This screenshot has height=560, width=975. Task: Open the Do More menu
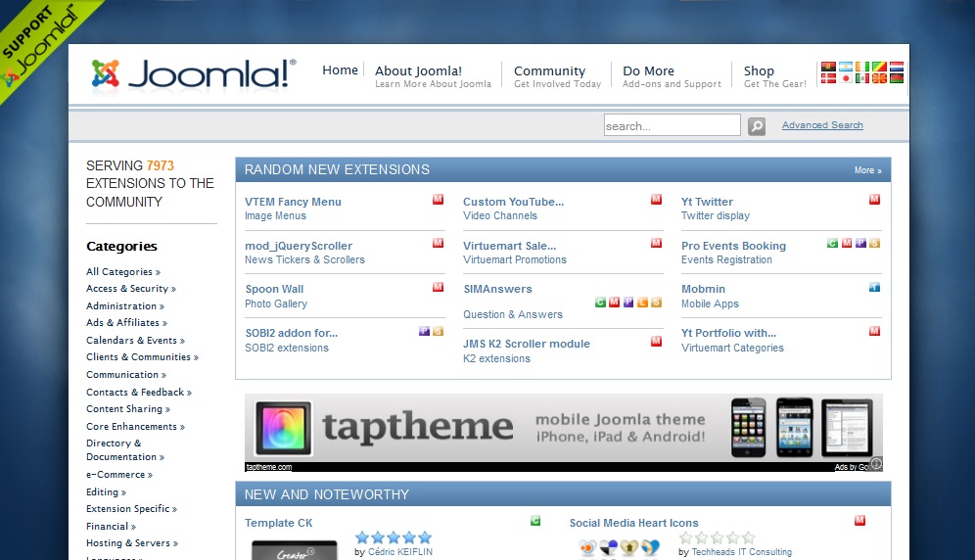click(672, 76)
